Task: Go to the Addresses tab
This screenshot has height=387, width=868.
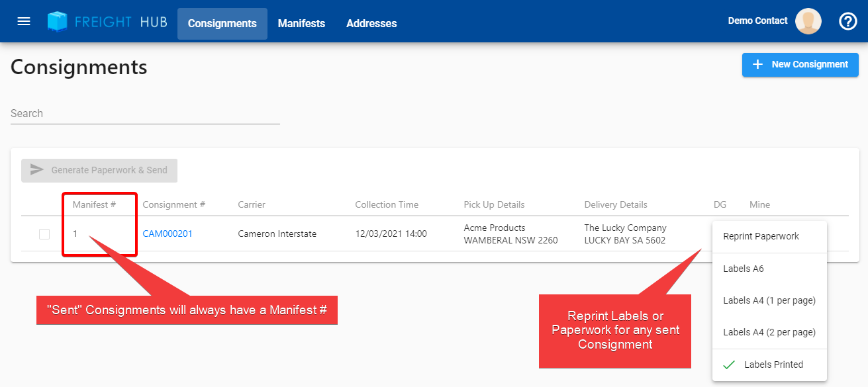Action: (371, 24)
